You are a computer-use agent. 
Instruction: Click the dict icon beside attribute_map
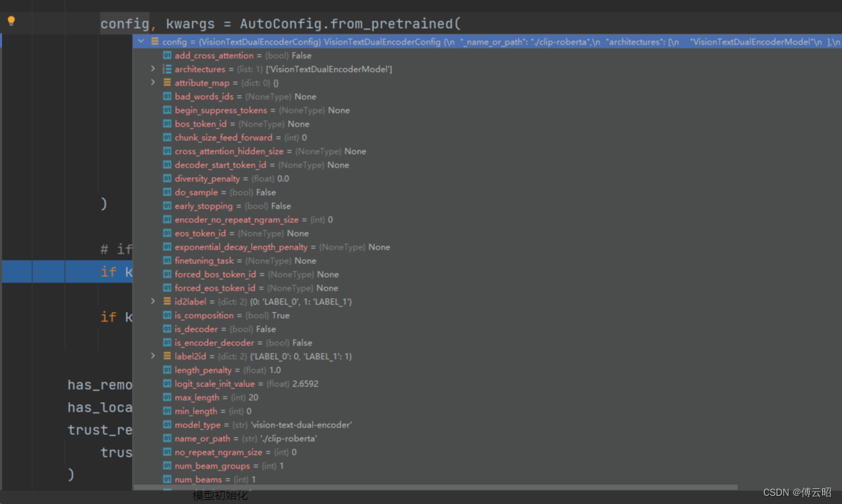(166, 83)
